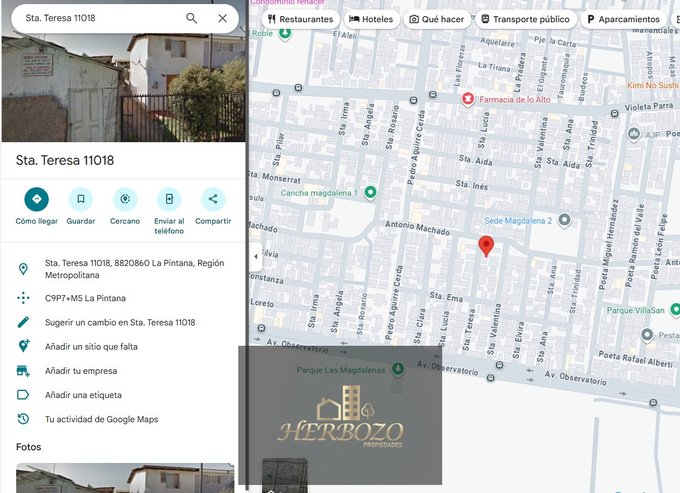Click Cancha magdalena 1 map marker

point(371,192)
